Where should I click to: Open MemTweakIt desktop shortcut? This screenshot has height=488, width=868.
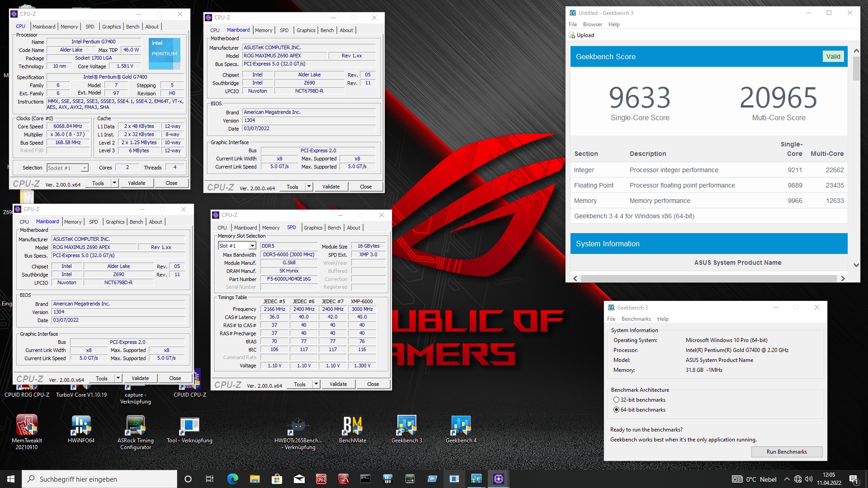[27, 432]
